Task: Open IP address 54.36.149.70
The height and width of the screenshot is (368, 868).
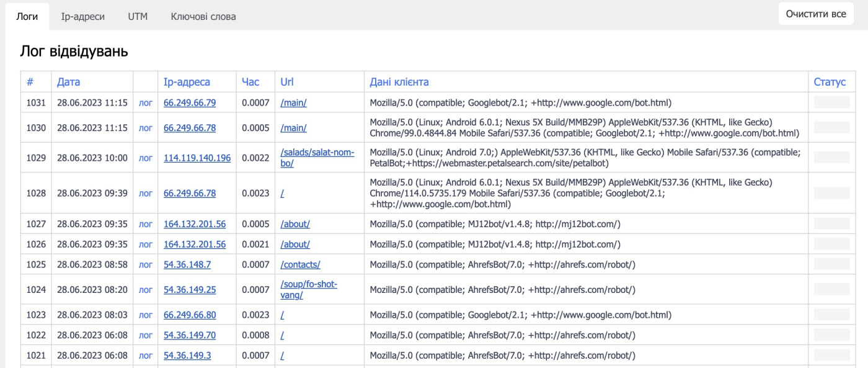Action: coord(190,336)
